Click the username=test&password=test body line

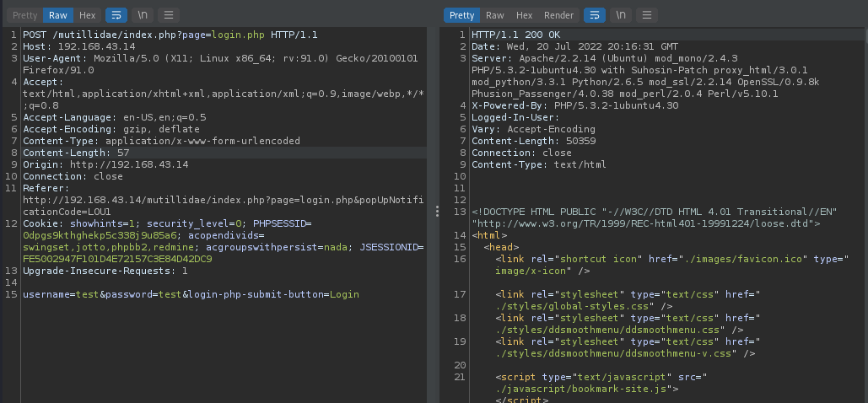click(191, 294)
